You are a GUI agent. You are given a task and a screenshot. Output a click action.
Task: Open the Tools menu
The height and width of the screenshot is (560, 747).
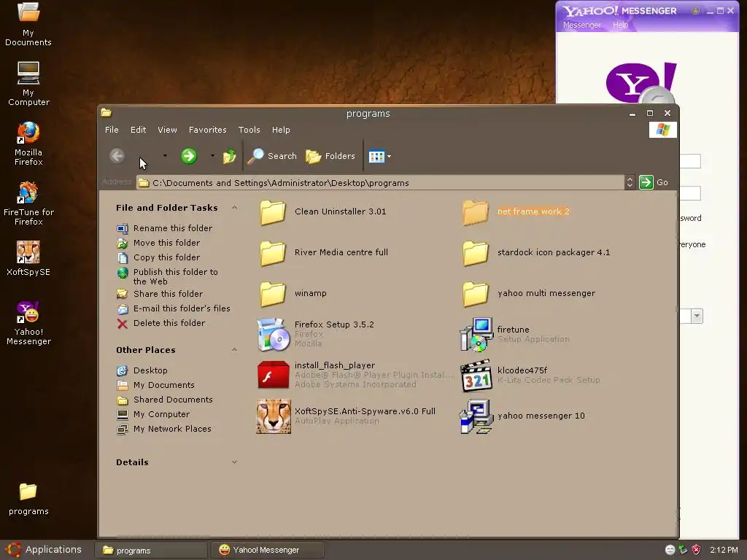249,130
